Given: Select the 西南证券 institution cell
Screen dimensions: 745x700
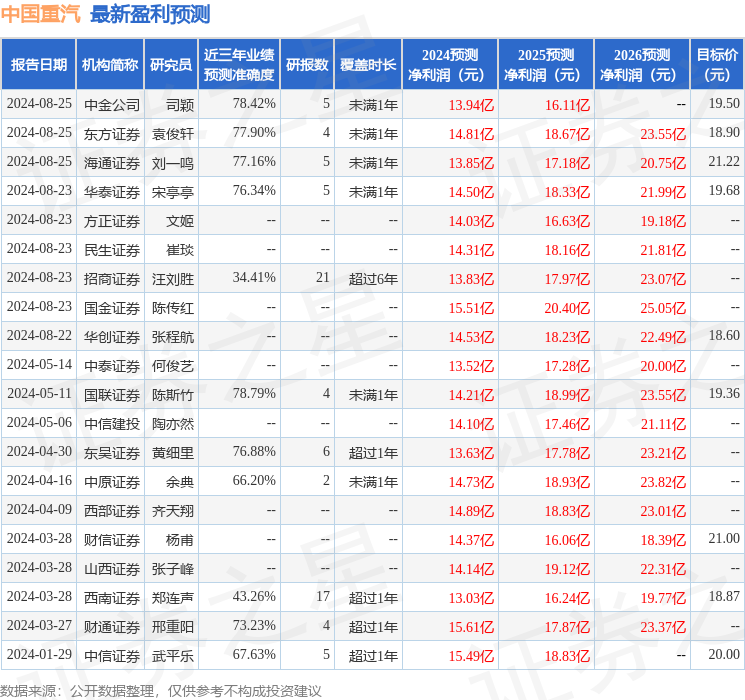Looking at the screenshot, I should pyautogui.click(x=112, y=598).
